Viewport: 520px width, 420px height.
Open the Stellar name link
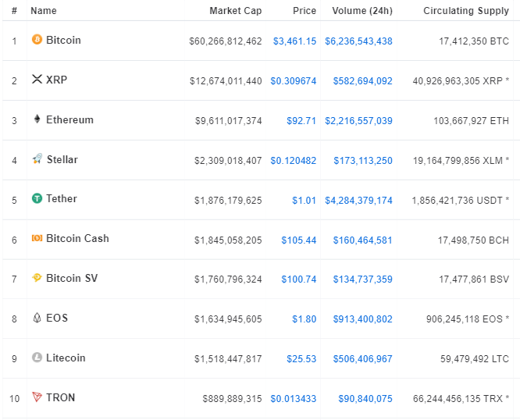[x=62, y=160]
